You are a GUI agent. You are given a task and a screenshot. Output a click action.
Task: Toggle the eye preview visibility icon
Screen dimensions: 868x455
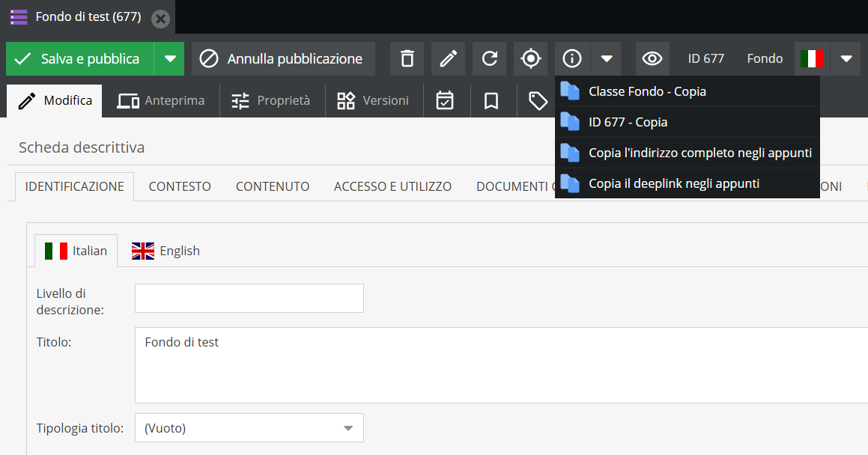652,58
